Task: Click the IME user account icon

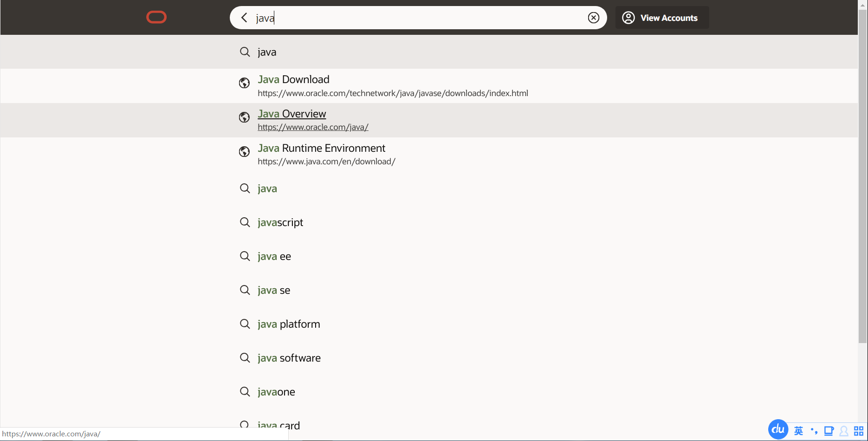Action: [844, 431]
